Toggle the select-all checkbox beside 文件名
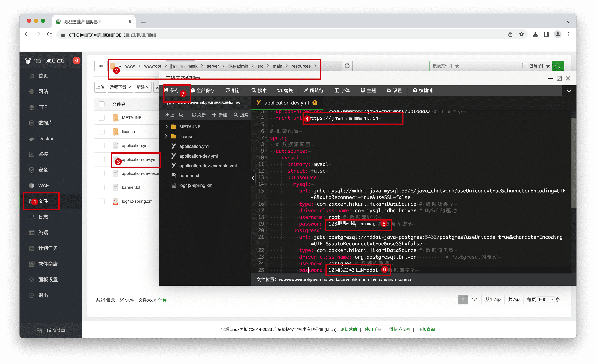The height and width of the screenshot is (364, 596). coord(102,104)
